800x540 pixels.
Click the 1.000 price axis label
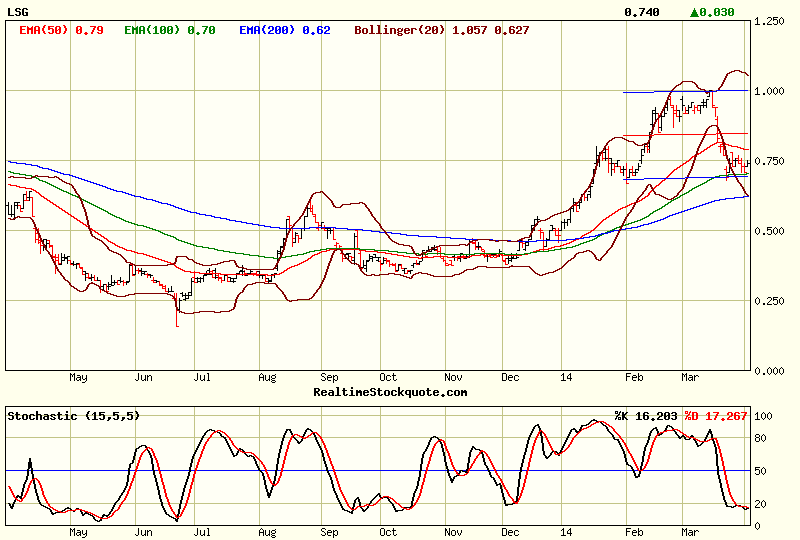(769, 91)
